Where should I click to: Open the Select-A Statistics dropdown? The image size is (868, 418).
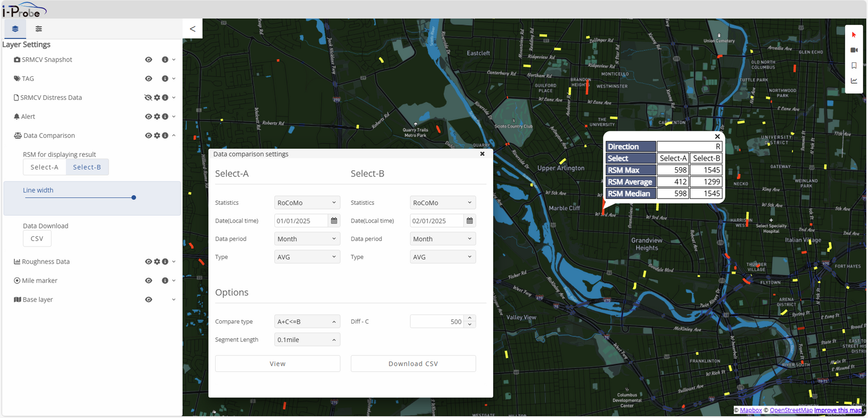point(307,203)
